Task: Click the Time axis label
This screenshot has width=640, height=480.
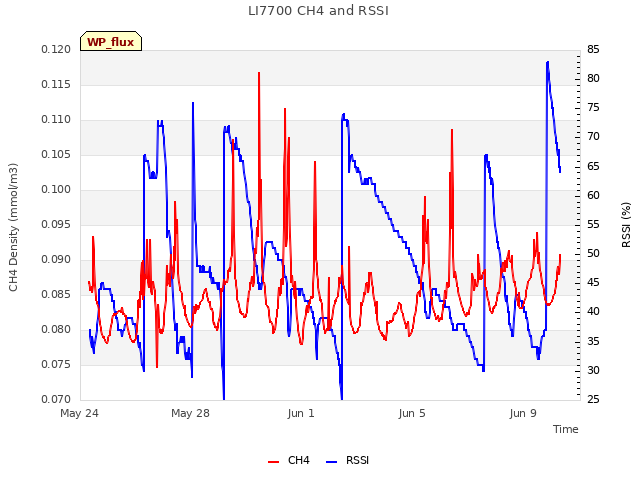Action: [x=565, y=429]
